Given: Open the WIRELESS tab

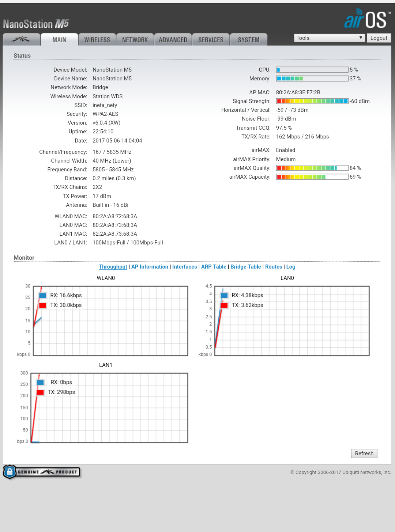Looking at the screenshot, I should point(97,39).
